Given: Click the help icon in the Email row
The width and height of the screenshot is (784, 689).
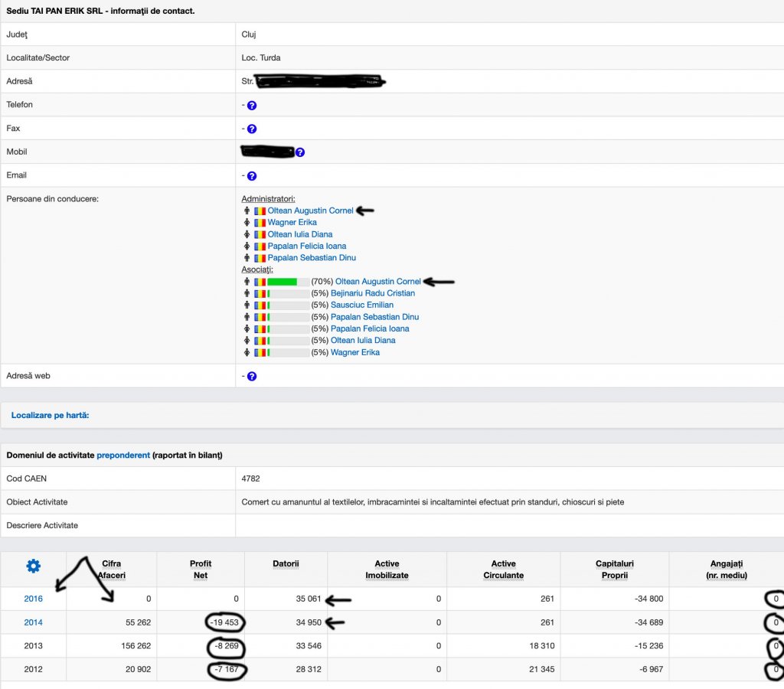Looking at the screenshot, I should pos(252,176).
